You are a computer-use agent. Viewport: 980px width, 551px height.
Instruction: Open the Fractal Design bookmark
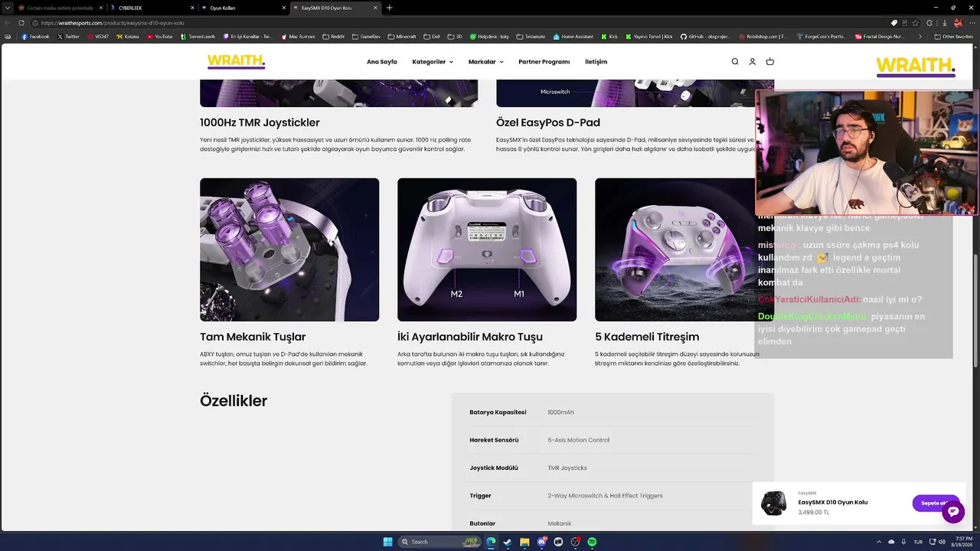click(x=880, y=37)
